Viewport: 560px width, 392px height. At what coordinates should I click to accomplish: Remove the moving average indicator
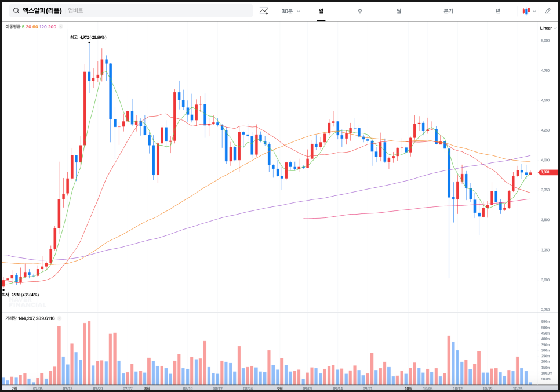(60, 27)
